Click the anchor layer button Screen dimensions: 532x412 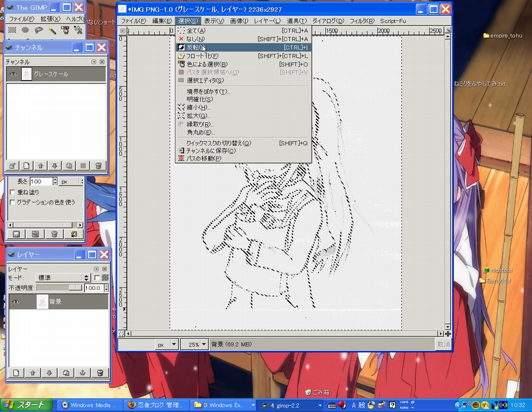point(82,372)
